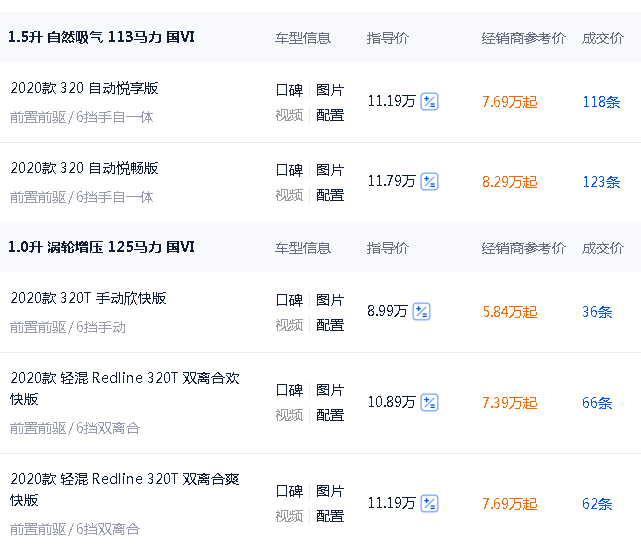The width and height of the screenshot is (641, 548).
Task: View 66条 transaction records
Action: [597, 403]
